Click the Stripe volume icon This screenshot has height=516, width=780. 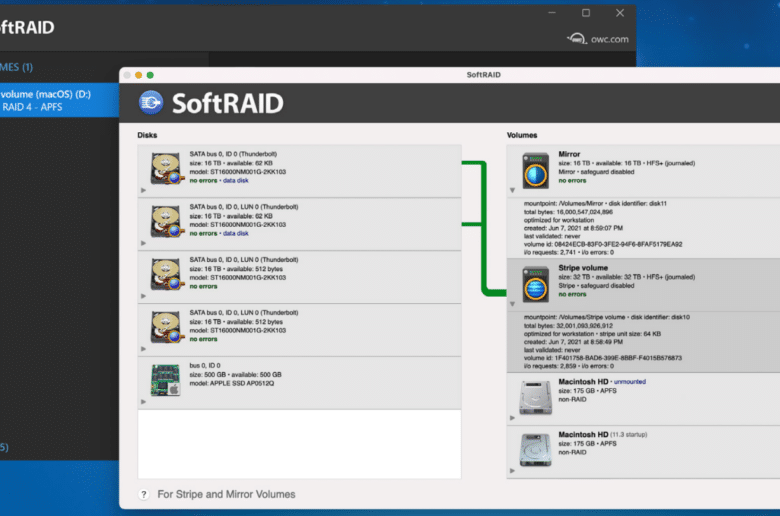(x=535, y=285)
